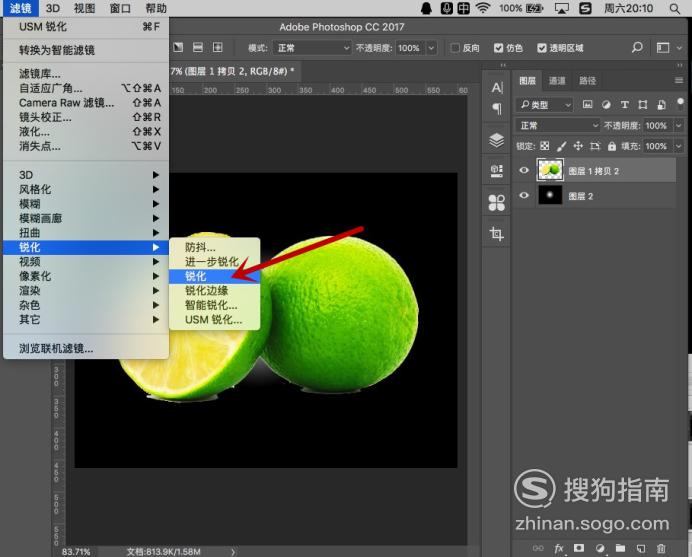Image resolution: width=692 pixels, height=557 pixels.
Task: Delete layer via trash icon
Action: [x=661, y=548]
